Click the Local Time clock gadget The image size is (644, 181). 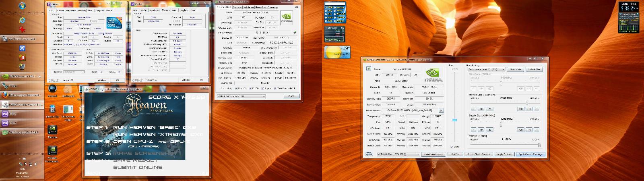tap(628, 6)
